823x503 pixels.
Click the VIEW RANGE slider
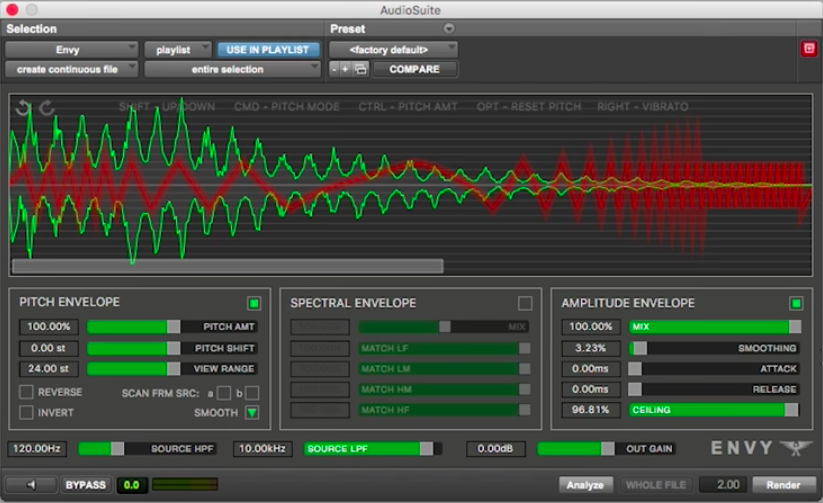pyautogui.click(x=172, y=369)
